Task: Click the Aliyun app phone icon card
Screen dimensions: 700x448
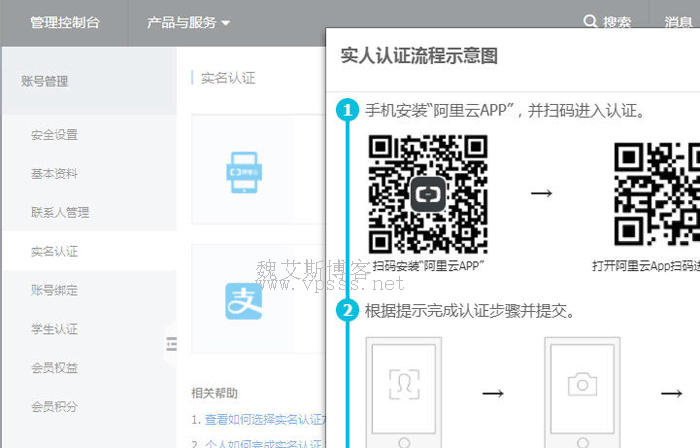Action: pyautogui.click(x=243, y=171)
